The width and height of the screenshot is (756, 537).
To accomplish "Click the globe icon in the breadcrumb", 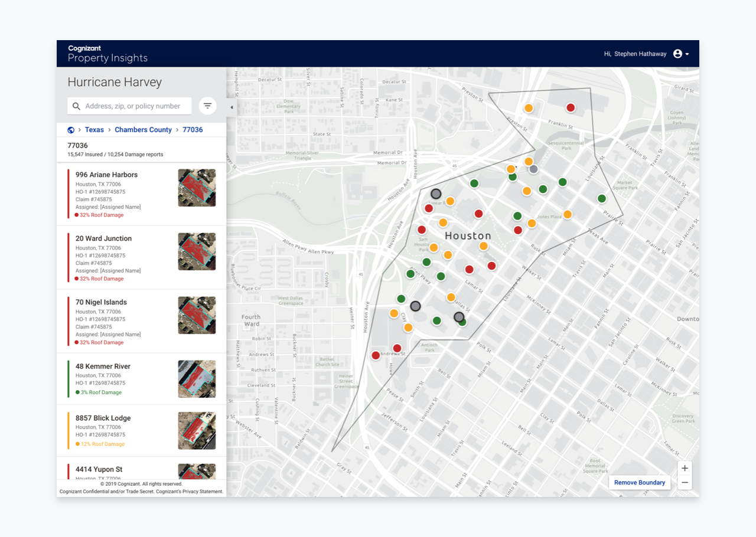I will pos(71,130).
